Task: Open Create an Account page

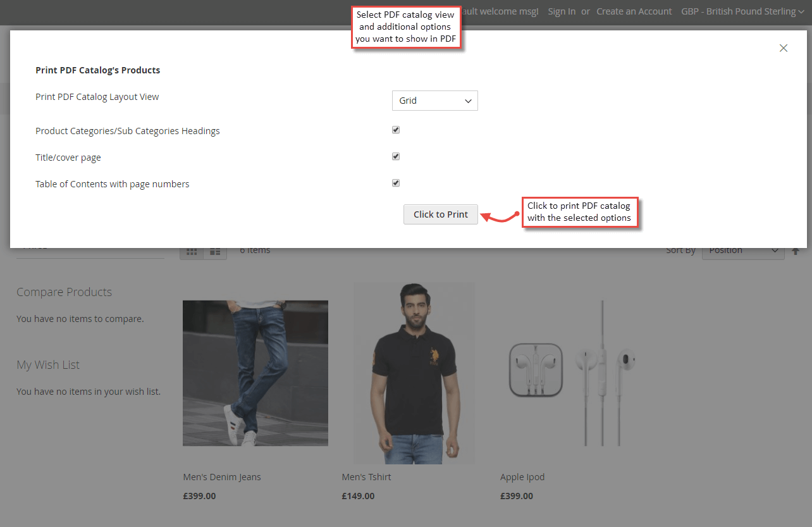Action: (x=634, y=11)
